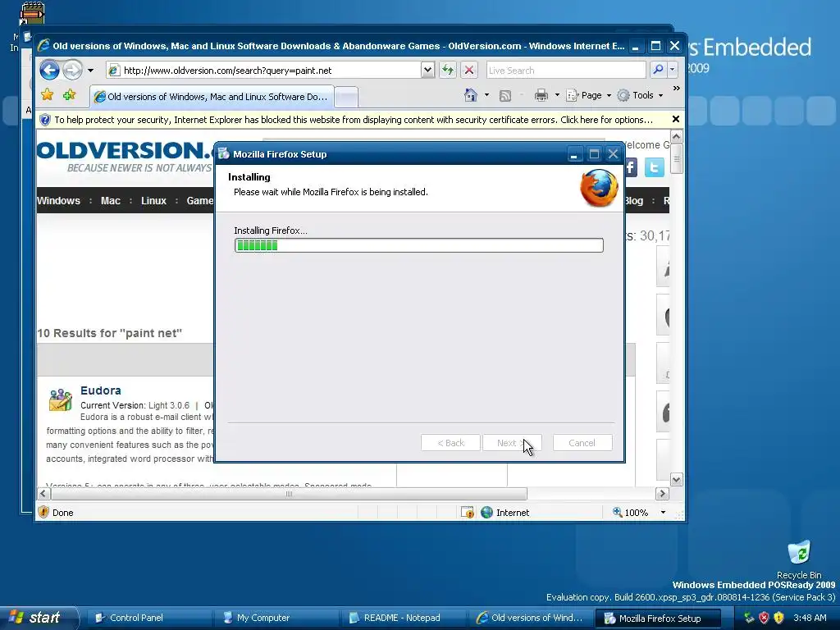Click the Firefox logo in setup dialog

(598, 188)
